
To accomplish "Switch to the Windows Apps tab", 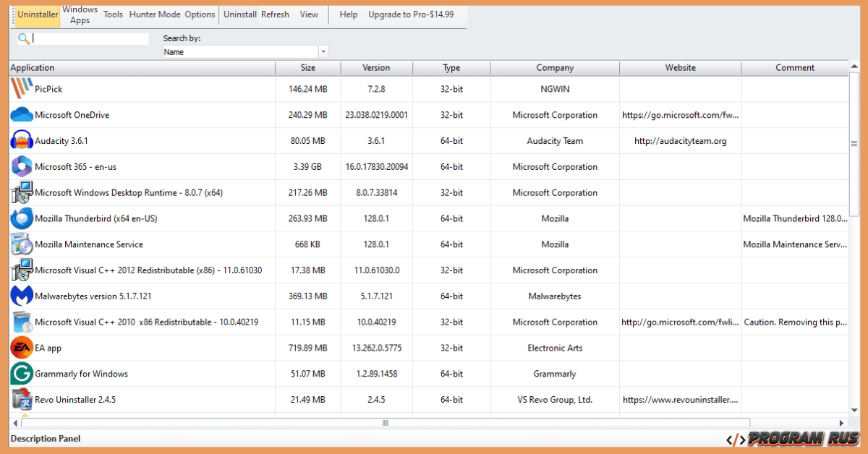I will coord(80,14).
